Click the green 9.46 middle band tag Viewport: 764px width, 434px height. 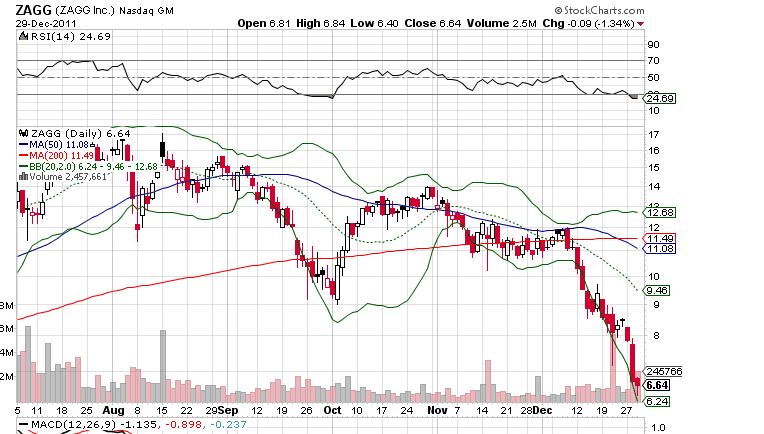tap(657, 290)
